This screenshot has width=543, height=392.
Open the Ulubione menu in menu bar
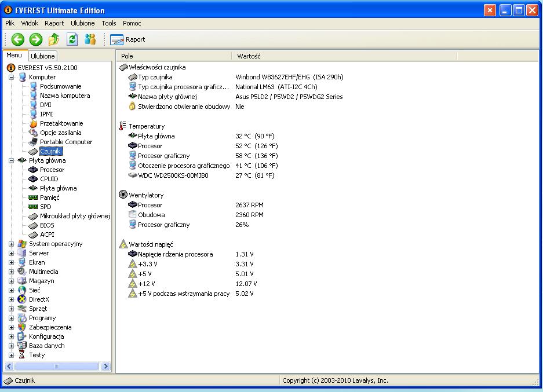[x=82, y=23]
